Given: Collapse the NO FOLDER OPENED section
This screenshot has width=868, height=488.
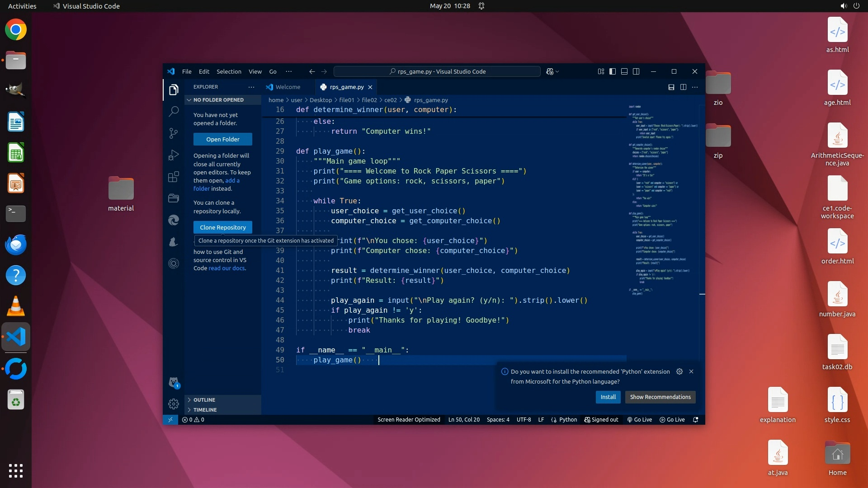Looking at the screenshot, I should [218, 100].
